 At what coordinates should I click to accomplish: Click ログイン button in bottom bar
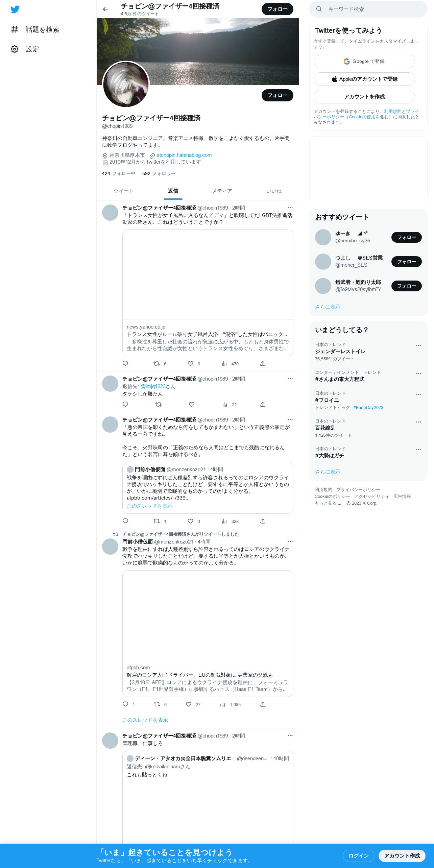point(358,855)
